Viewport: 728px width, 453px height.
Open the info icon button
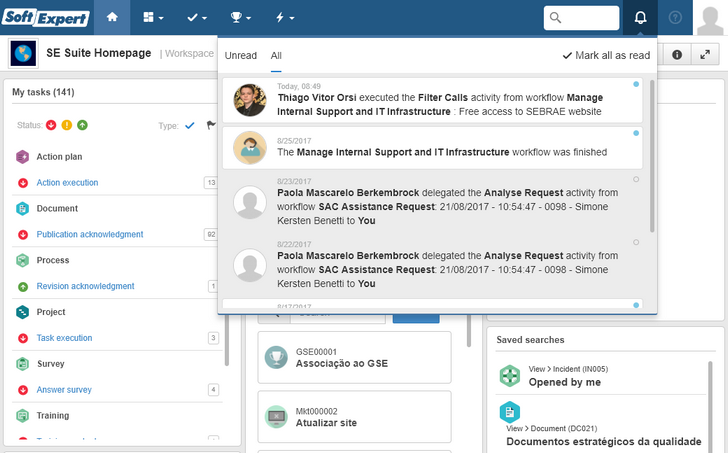(677, 55)
